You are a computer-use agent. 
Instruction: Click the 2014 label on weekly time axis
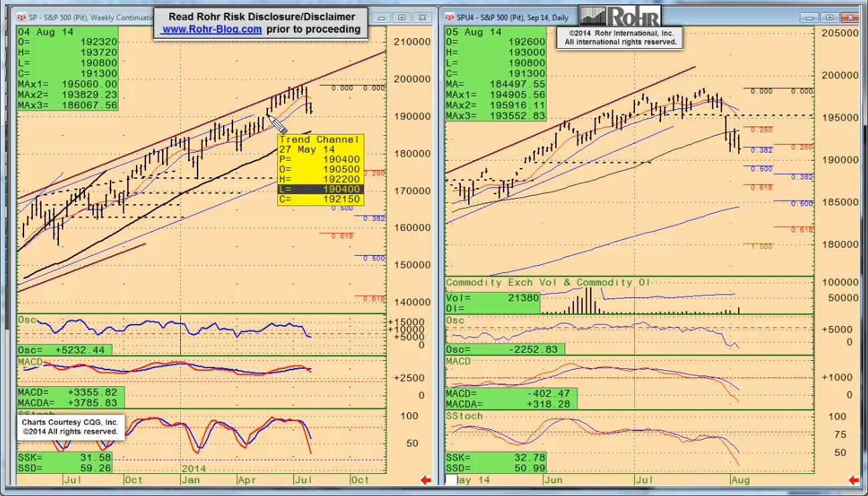coord(193,469)
